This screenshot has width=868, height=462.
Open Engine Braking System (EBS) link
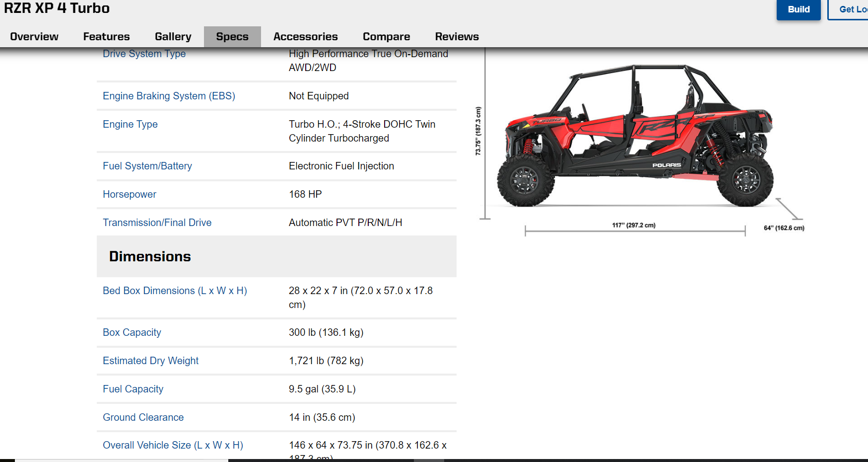[169, 96]
